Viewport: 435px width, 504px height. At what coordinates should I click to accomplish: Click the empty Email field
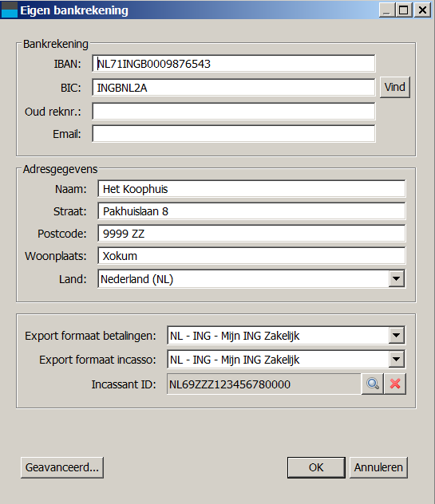pyautogui.click(x=234, y=134)
